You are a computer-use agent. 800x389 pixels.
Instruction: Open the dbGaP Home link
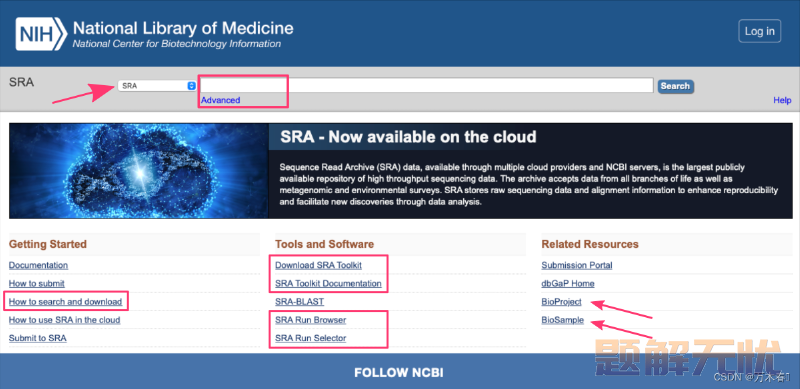pyautogui.click(x=568, y=283)
